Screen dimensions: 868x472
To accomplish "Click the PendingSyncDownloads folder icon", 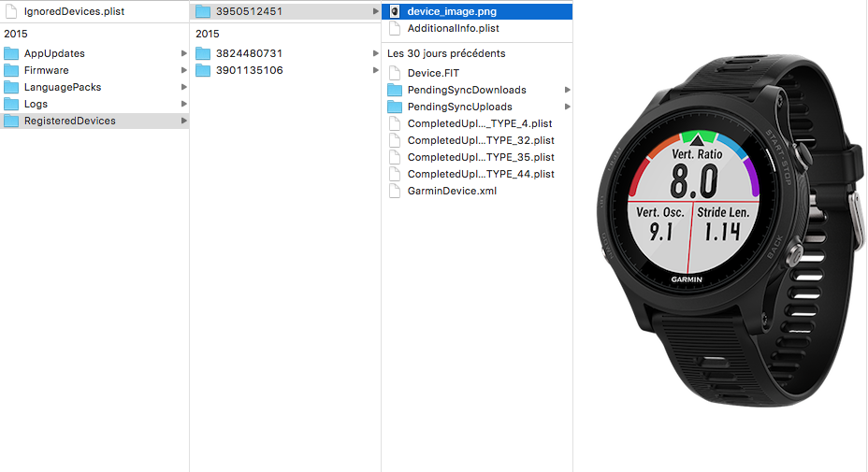I will 395,90.
